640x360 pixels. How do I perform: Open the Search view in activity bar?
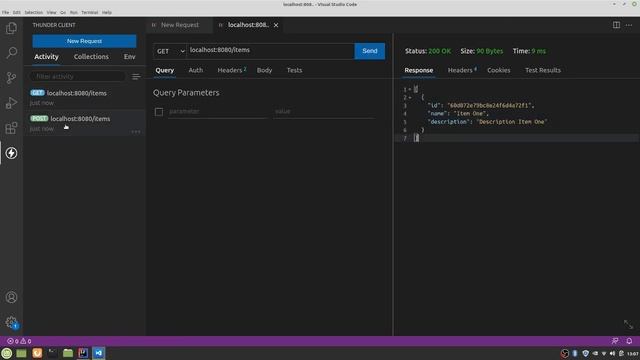11,53
